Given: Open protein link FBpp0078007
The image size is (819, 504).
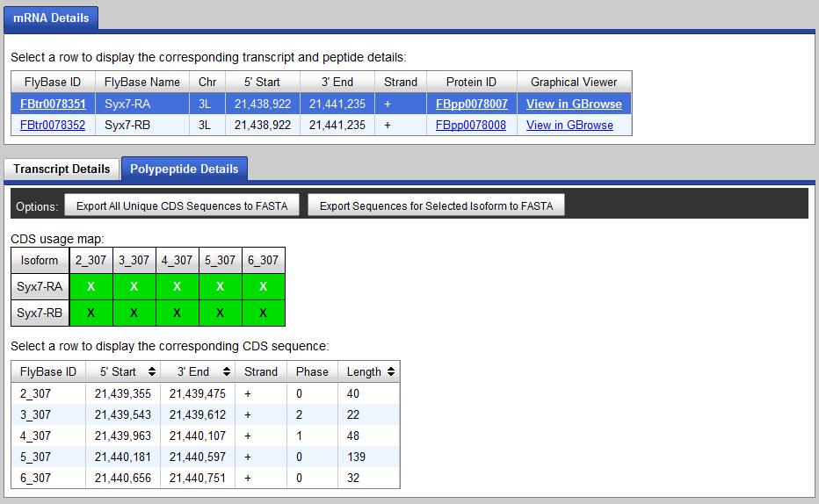Looking at the screenshot, I should click(x=472, y=104).
